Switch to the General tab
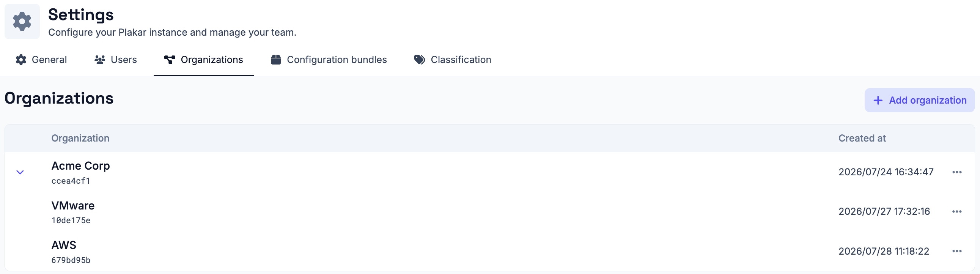 point(41,60)
